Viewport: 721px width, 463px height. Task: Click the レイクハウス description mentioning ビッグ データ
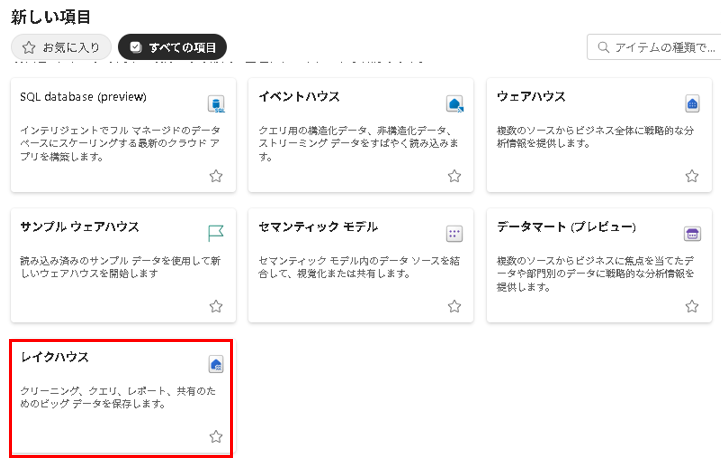click(x=118, y=397)
